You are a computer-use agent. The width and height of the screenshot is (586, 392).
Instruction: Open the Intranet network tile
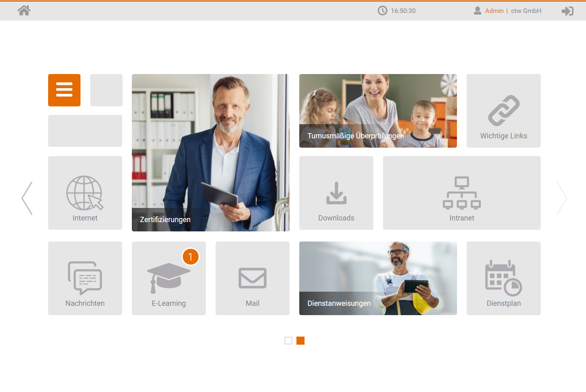461,193
